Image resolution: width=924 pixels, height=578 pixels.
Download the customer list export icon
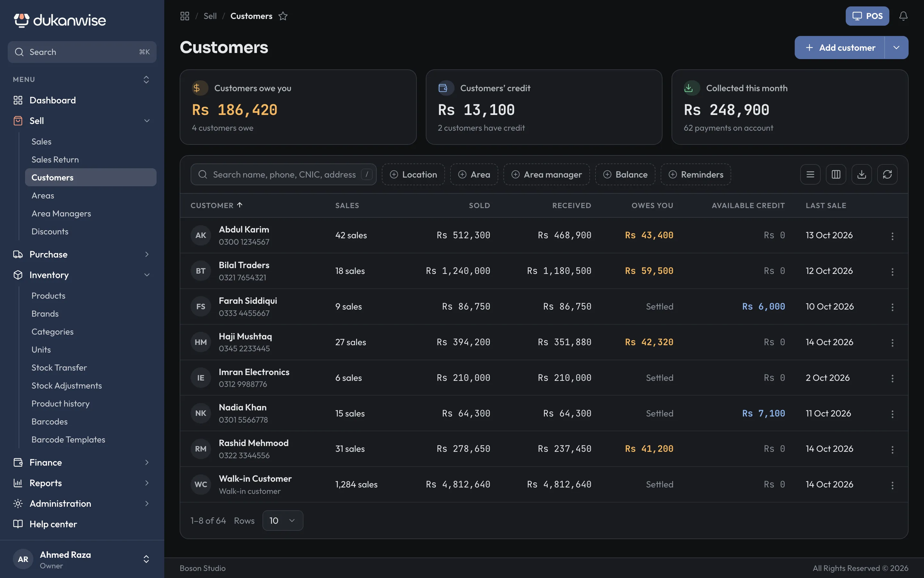[861, 174]
